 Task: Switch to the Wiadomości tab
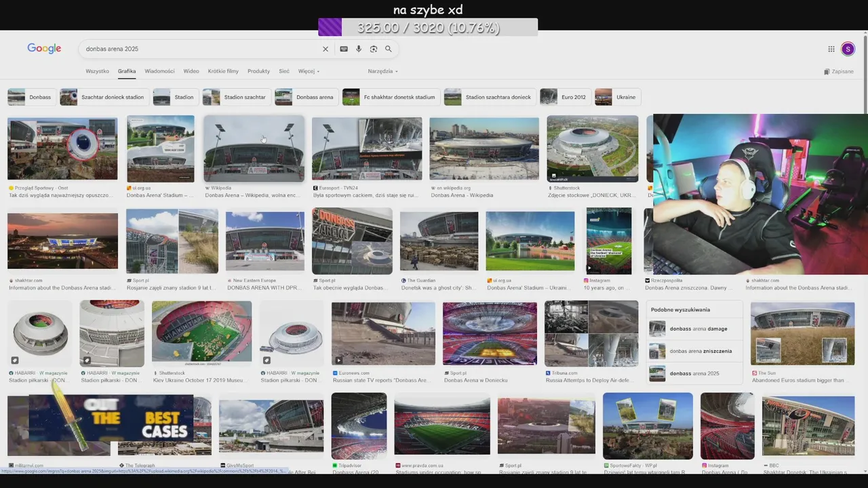[159, 71]
